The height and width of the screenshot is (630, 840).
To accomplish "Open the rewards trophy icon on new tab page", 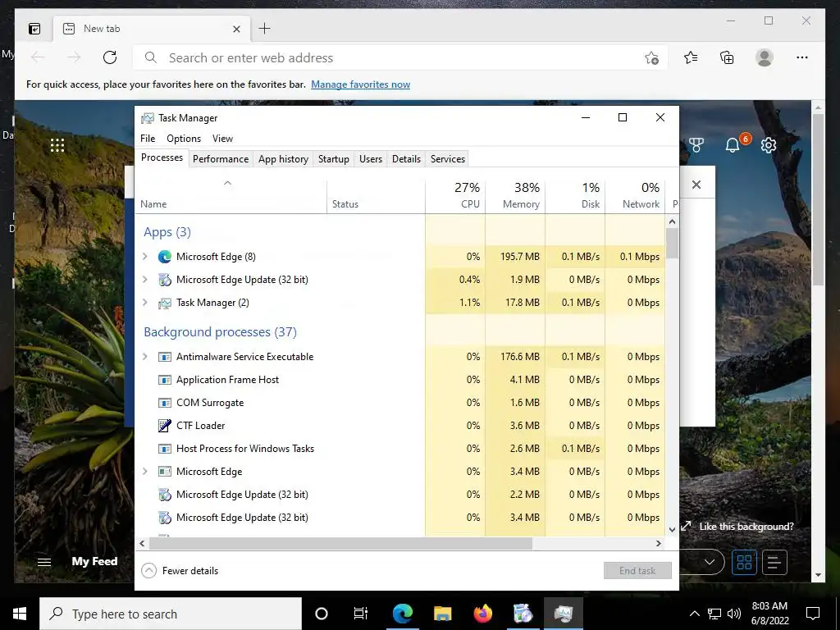I will click(x=696, y=144).
